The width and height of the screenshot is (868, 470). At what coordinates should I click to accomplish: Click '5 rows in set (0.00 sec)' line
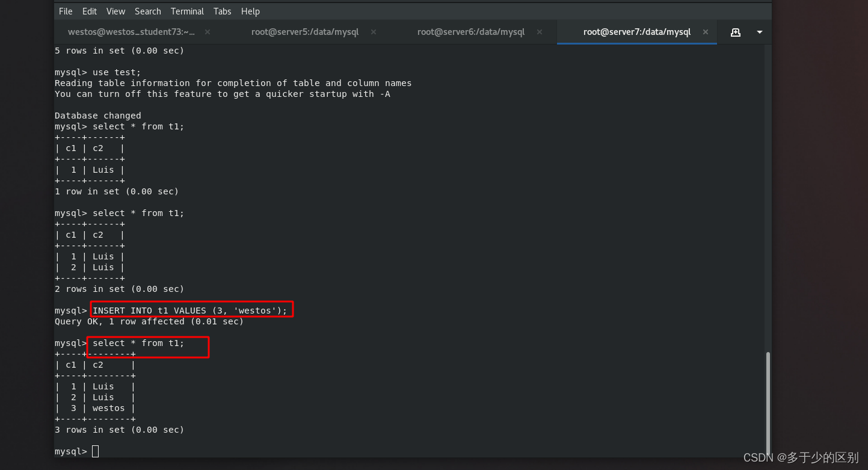(x=119, y=51)
